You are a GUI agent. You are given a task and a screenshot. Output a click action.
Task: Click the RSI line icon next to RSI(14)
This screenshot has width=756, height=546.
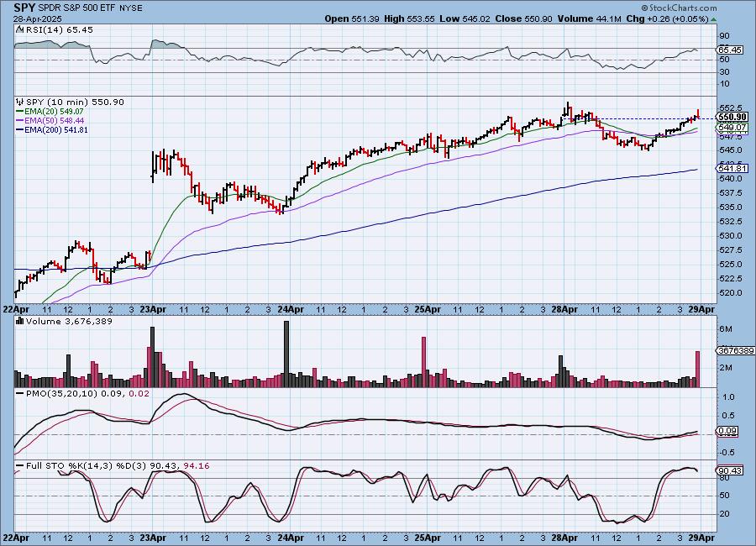tap(20, 29)
